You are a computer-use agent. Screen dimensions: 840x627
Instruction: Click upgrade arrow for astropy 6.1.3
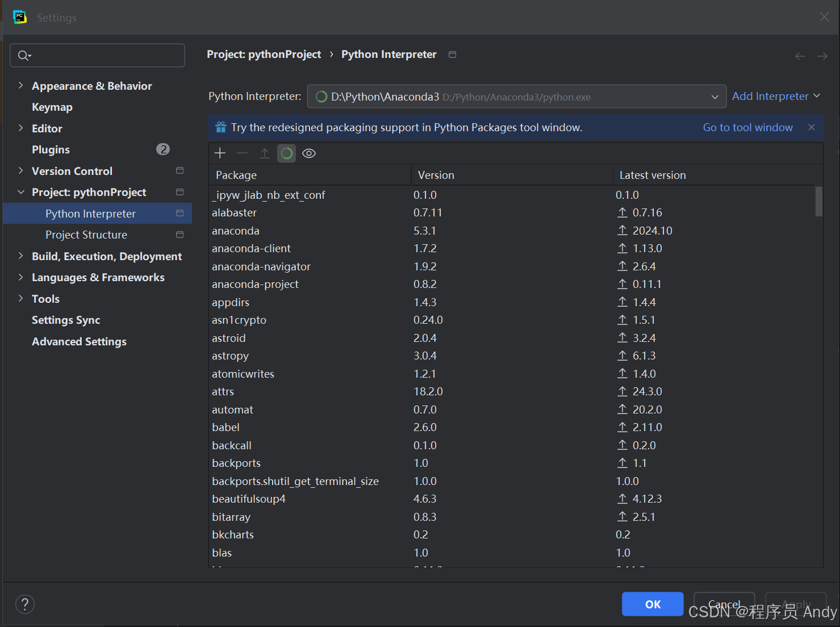[x=622, y=356]
